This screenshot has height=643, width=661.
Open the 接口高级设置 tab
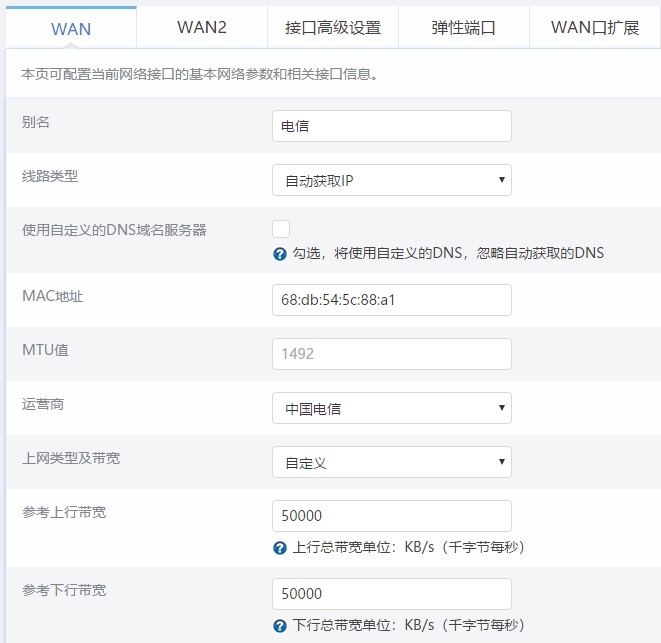[x=333, y=27]
